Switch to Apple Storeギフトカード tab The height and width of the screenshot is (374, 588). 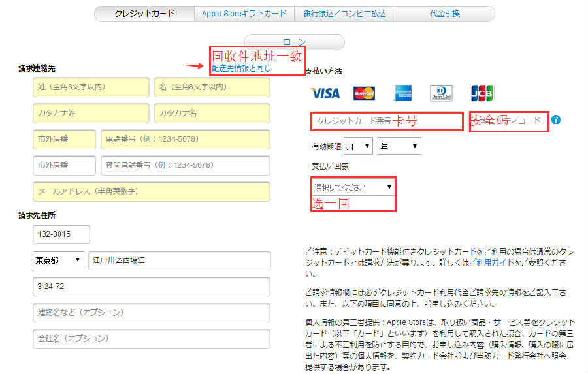(x=244, y=13)
